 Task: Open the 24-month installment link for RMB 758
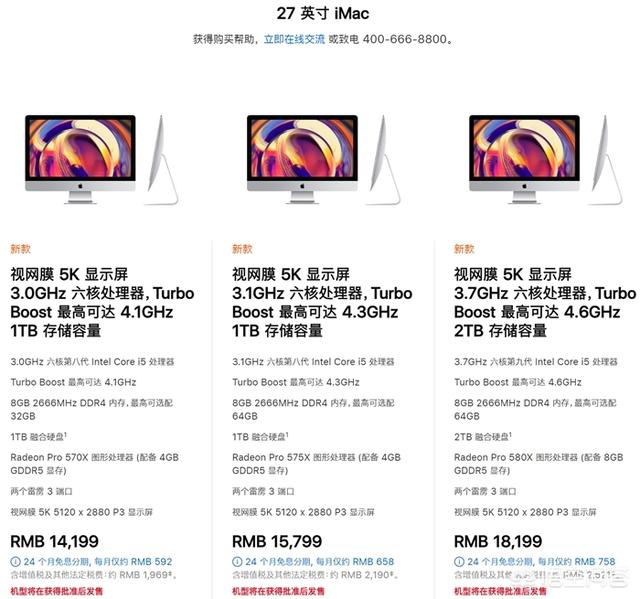(x=542, y=562)
